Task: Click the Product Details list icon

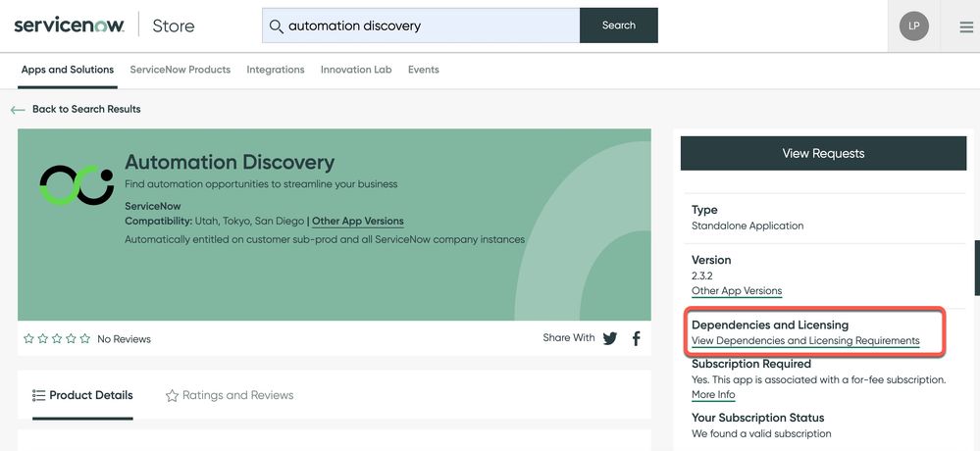Action: [x=39, y=395]
